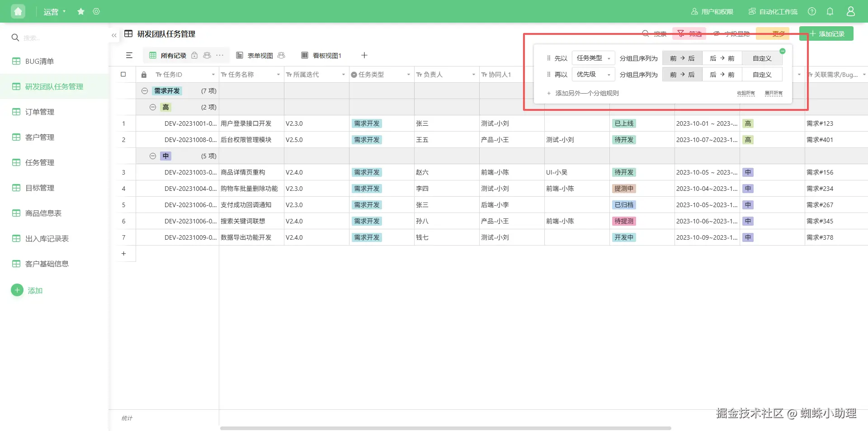Click the horizontal scrollbar at the bottom
The height and width of the screenshot is (431, 868).
tap(445, 428)
